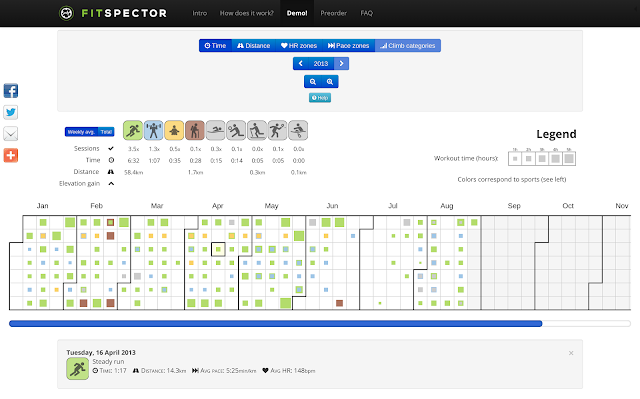Screen dimensions: 640x399
Task: Click the Tuesday, 16 April 2013 date
Action: click(101, 352)
